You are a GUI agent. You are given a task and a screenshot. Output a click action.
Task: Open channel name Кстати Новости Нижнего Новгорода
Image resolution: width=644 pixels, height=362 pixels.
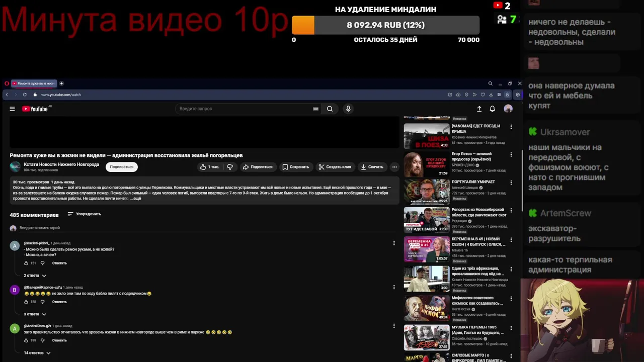pyautogui.click(x=61, y=164)
